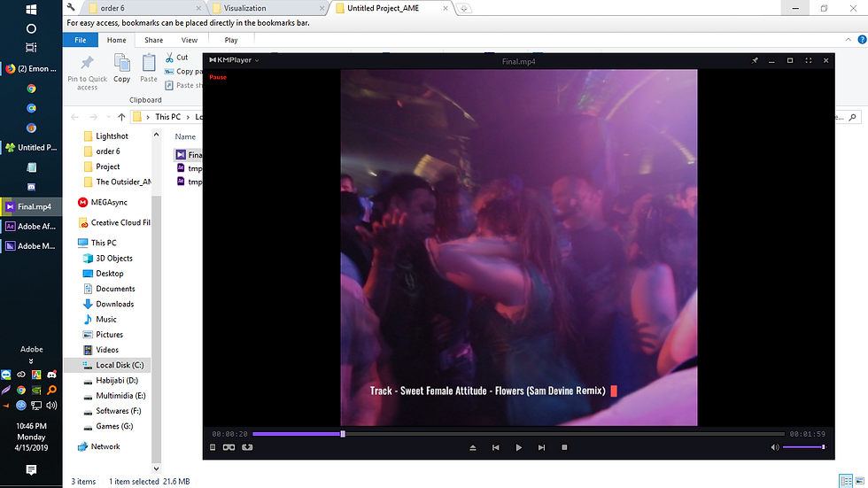Viewport: 868px width, 488px height.
Task: Click the Copy ribbon button
Action: (122, 68)
